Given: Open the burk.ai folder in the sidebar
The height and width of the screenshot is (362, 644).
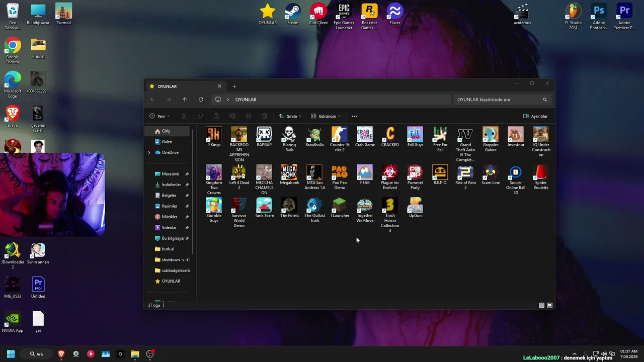Looking at the screenshot, I should pyautogui.click(x=169, y=249).
